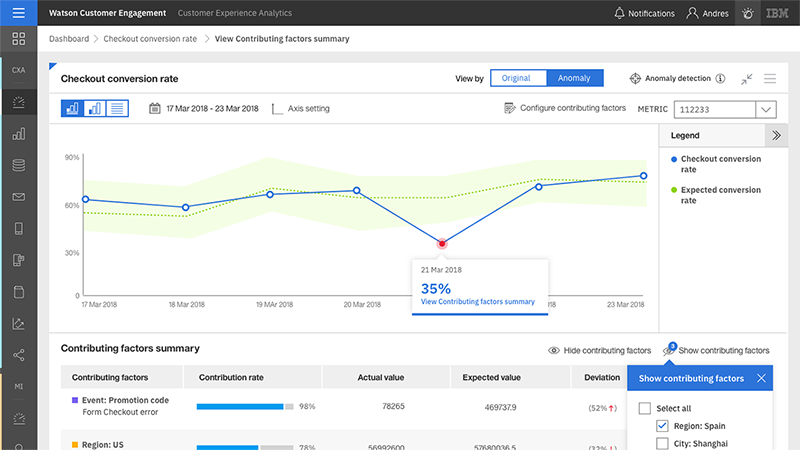Image resolution: width=800 pixels, height=450 pixels.
Task: Click Anomaly detection target icon
Action: [x=635, y=79]
